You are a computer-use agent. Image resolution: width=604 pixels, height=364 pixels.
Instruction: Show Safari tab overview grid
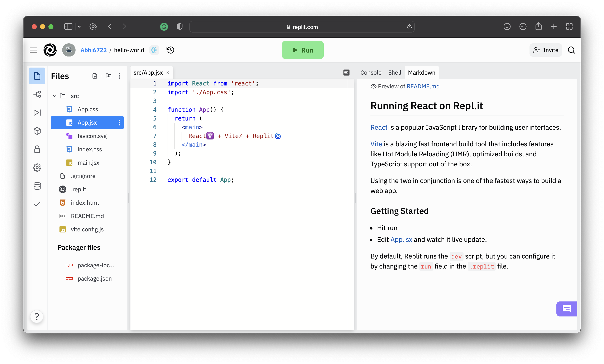(569, 26)
